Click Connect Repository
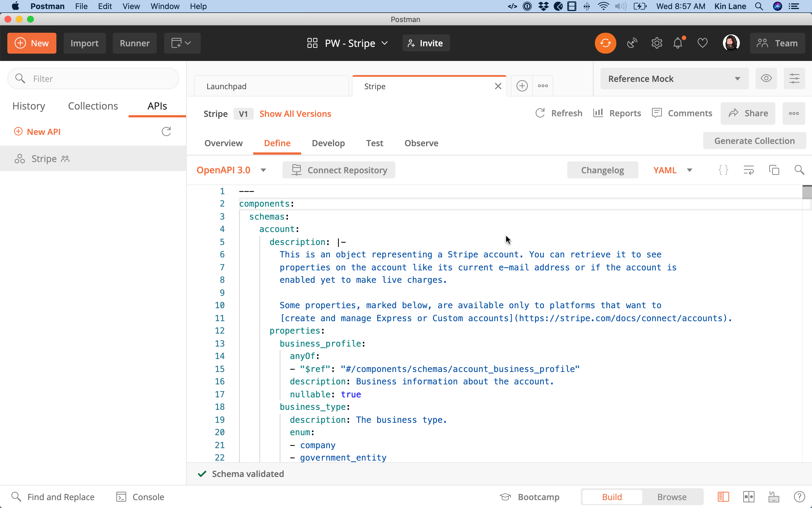Viewport: 812px width, 508px height. [x=339, y=170]
